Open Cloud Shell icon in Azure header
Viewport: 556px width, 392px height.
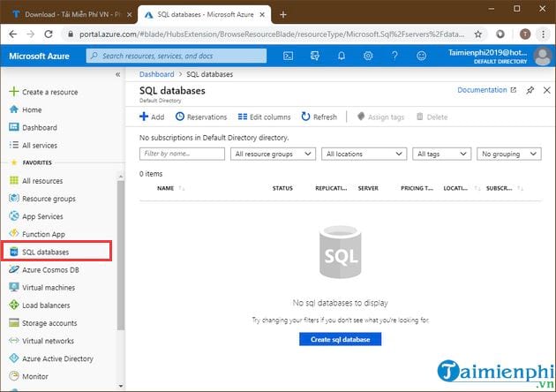pyautogui.click(x=288, y=56)
